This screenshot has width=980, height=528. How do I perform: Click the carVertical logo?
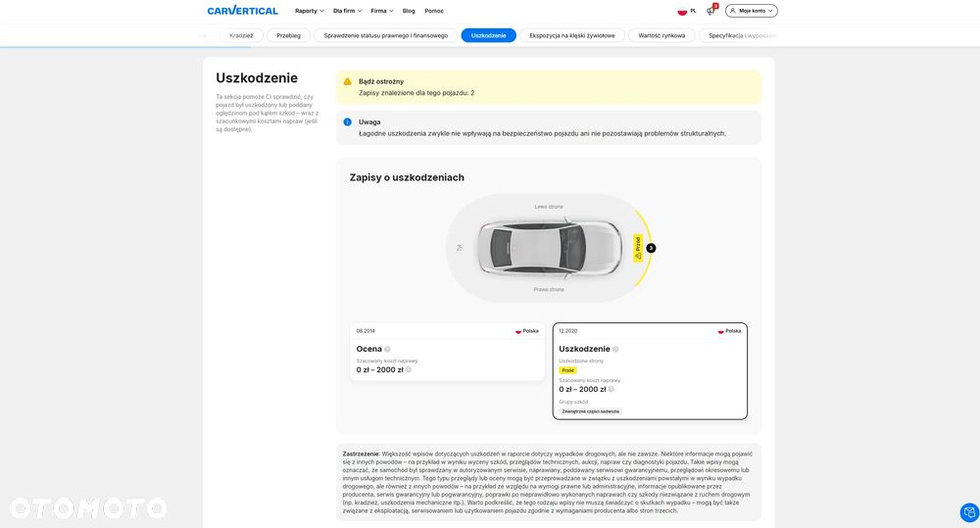click(242, 11)
